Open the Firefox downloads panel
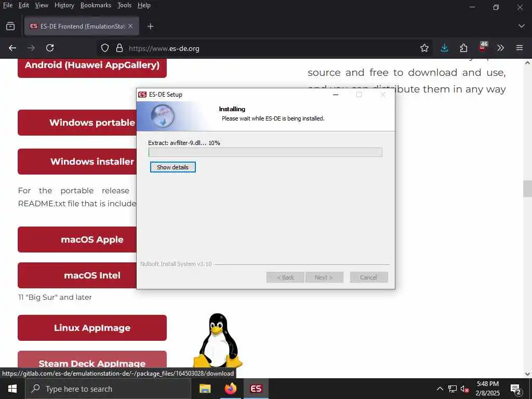 click(x=444, y=48)
